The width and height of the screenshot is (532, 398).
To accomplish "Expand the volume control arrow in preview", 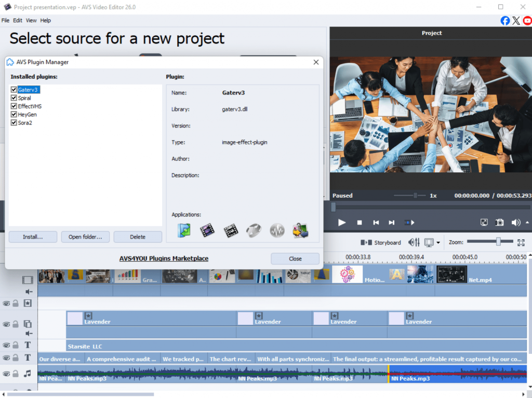I will point(527,223).
